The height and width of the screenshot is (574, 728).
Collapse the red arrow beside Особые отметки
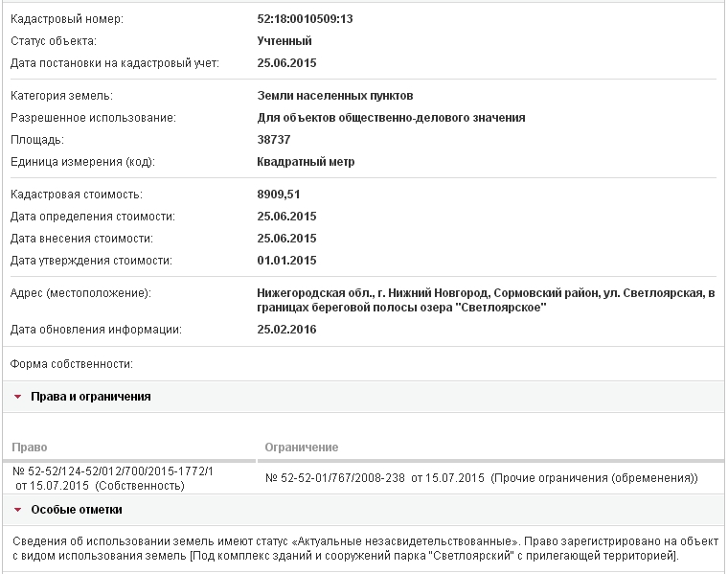pyautogui.click(x=18, y=510)
